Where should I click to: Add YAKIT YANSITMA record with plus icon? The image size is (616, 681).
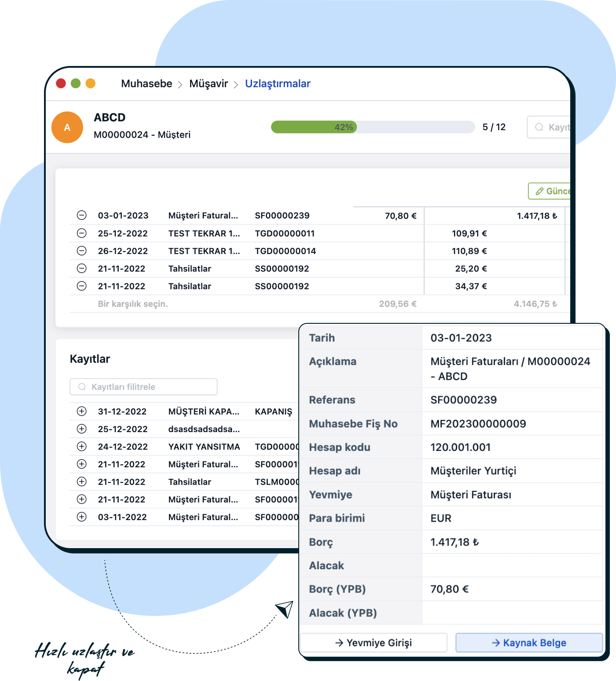pyautogui.click(x=82, y=447)
